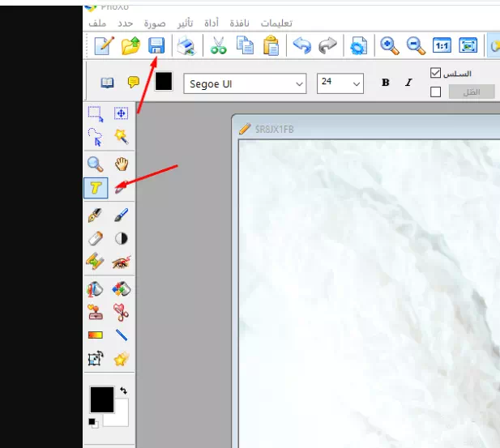Zoom in with the plus magnifier
This screenshot has height=448, width=500.
tap(389, 45)
